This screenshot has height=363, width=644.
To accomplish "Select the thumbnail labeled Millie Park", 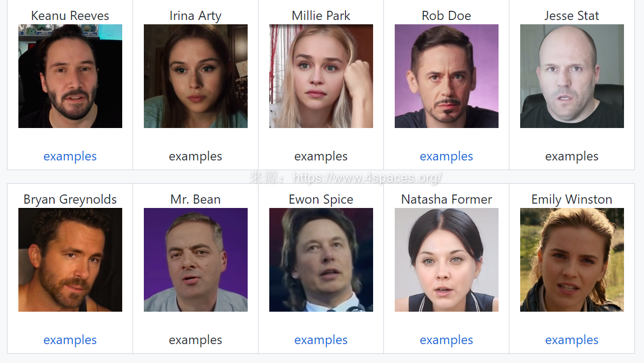I will click(x=321, y=76).
